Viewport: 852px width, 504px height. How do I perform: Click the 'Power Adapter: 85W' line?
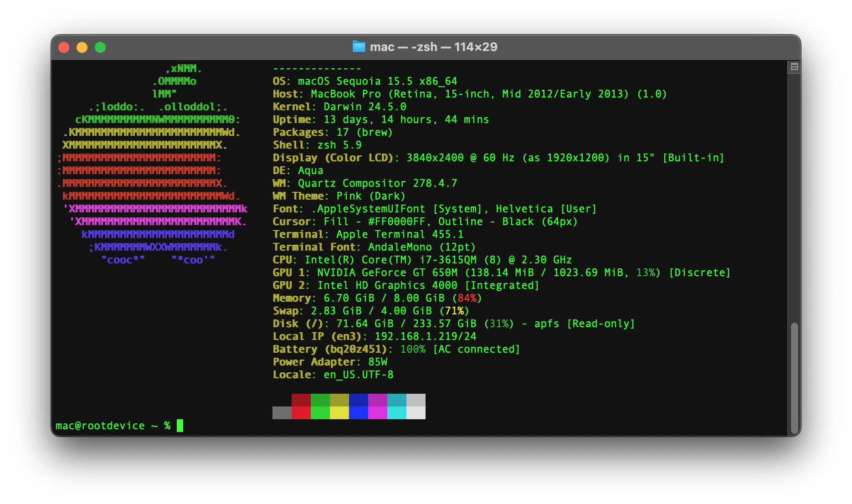330,362
